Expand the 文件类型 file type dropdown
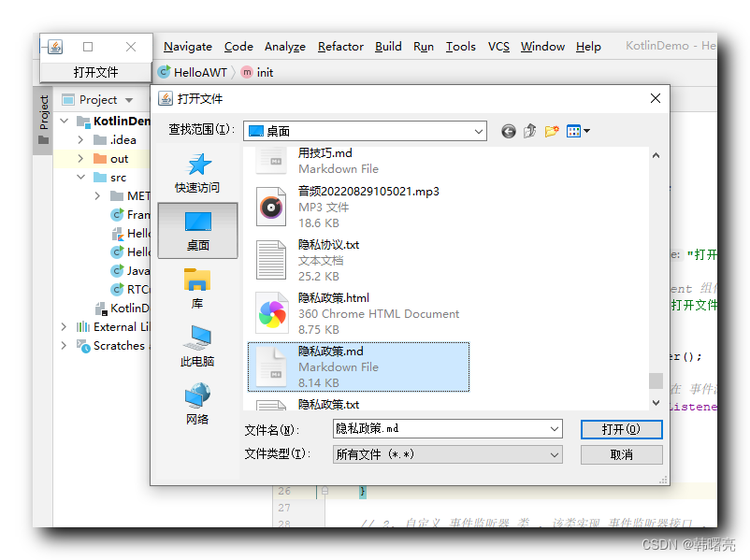This screenshot has height=560, width=750. 555,456
